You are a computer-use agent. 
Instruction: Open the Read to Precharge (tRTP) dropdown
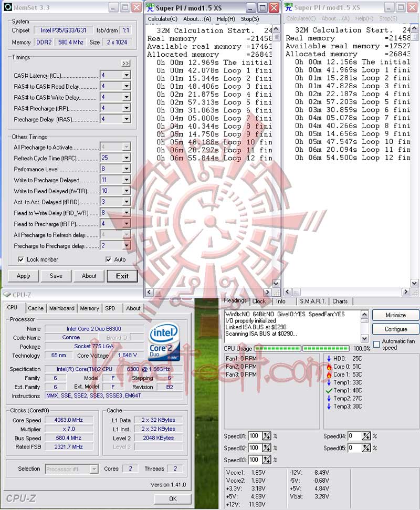coord(127,224)
